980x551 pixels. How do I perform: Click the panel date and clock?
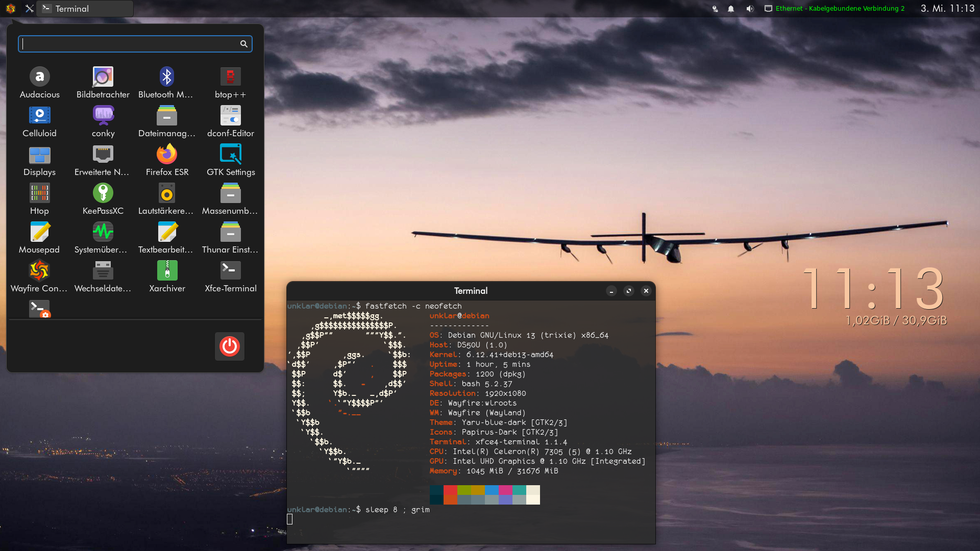[947, 9]
